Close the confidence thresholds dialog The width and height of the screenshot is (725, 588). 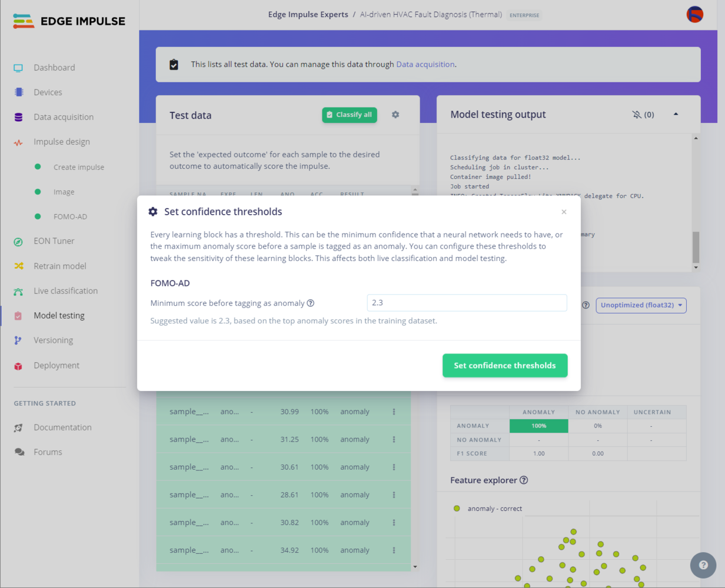coord(564,212)
